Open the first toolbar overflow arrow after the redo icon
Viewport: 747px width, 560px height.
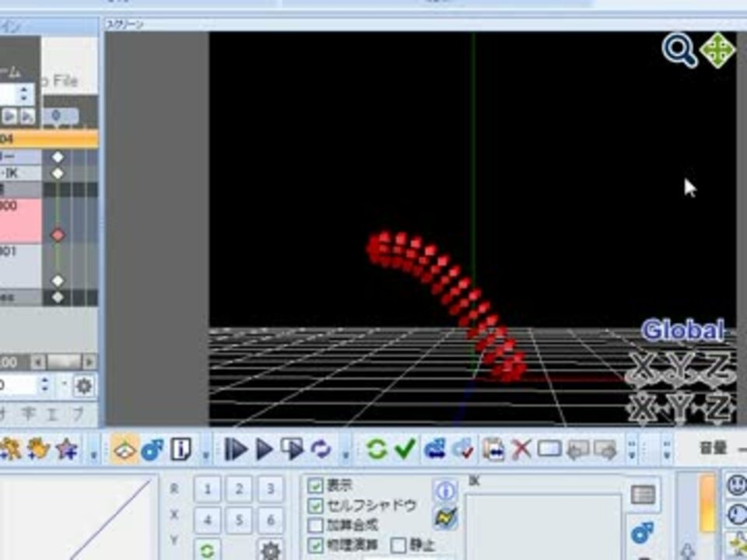coord(632,450)
